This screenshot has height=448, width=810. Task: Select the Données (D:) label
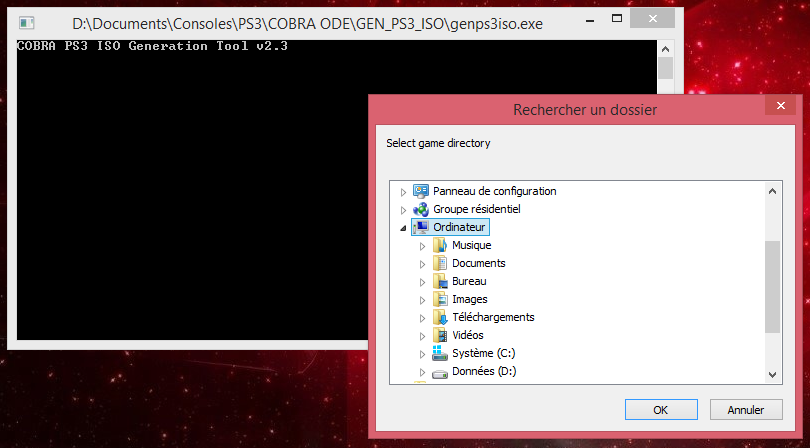coord(484,372)
